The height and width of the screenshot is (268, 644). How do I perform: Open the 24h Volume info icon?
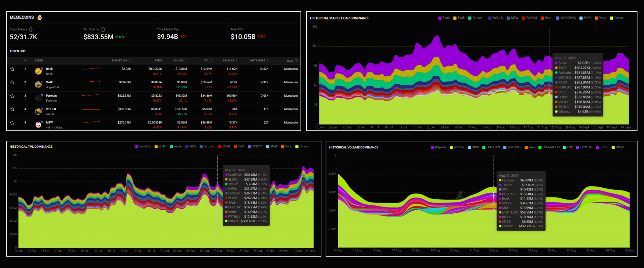click(x=103, y=30)
